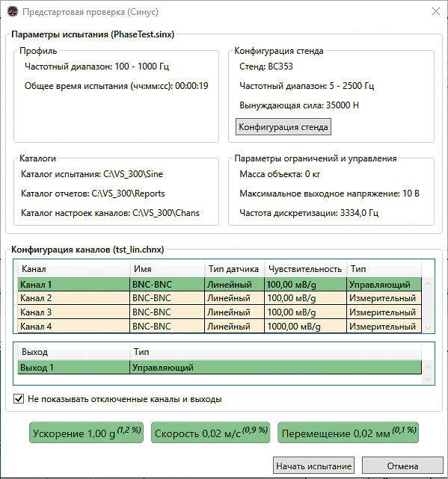The image size is (448, 479).
Task: Click the Ускорение 1,00 g indicator
Action: pos(86,432)
